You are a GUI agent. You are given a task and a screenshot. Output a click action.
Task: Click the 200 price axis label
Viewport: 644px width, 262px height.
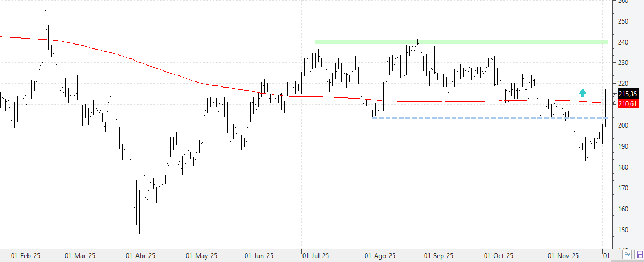[623, 125]
